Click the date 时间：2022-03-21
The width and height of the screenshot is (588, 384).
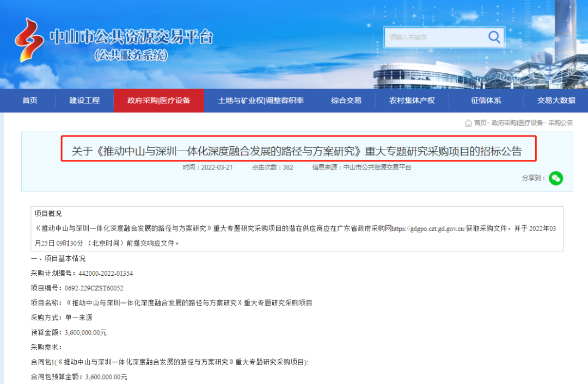pos(207,168)
